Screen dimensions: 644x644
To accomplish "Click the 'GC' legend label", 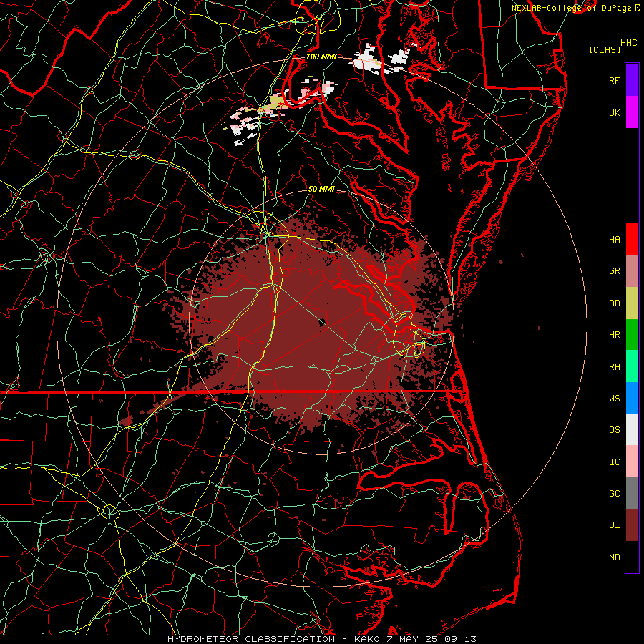I will coord(614,494).
